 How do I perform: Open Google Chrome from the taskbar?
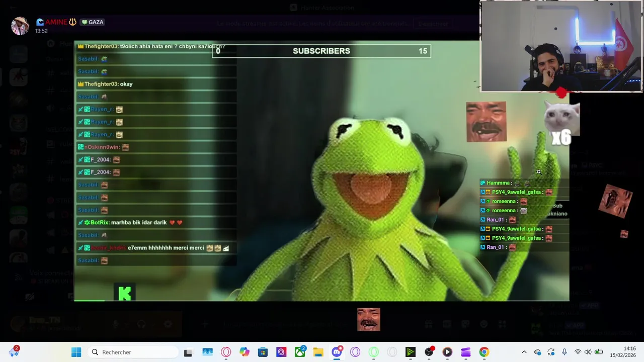pyautogui.click(x=484, y=352)
